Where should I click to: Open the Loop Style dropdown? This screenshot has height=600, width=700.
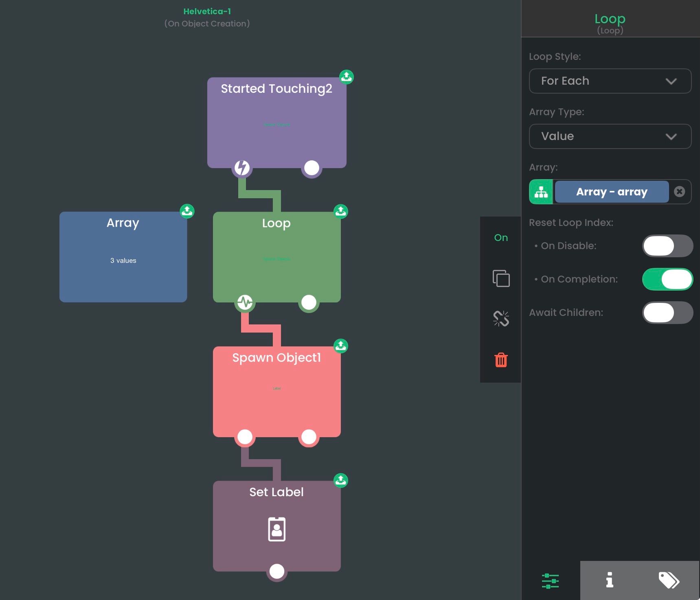click(x=610, y=81)
